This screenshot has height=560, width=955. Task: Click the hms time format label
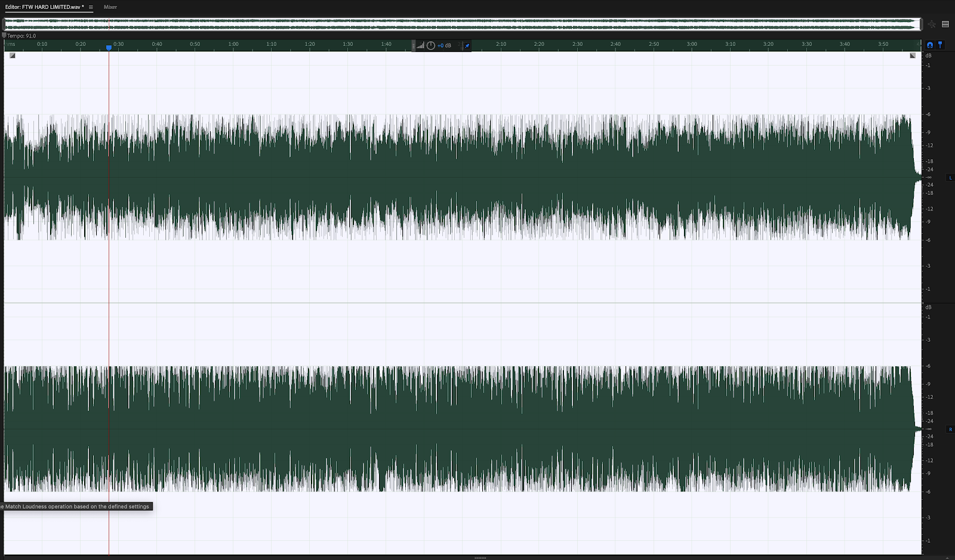pyautogui.click(x=10, y=44)
